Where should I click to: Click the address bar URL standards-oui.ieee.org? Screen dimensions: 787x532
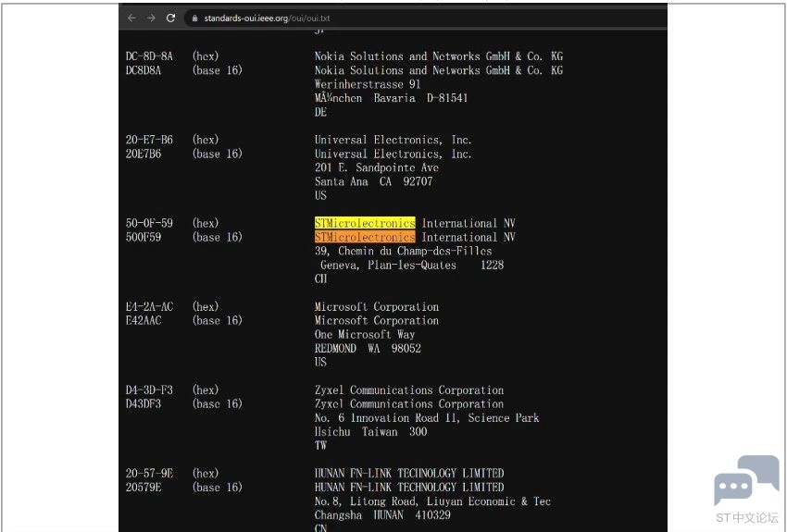[267, 19]
